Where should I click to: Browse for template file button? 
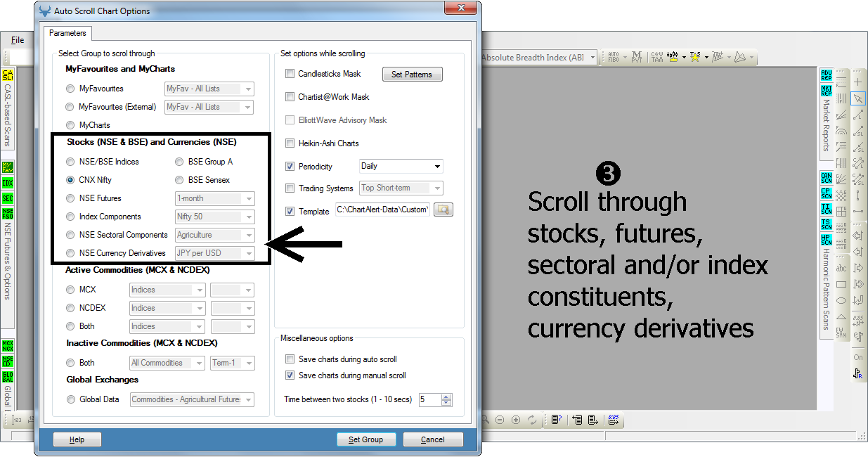coord(443,210)
